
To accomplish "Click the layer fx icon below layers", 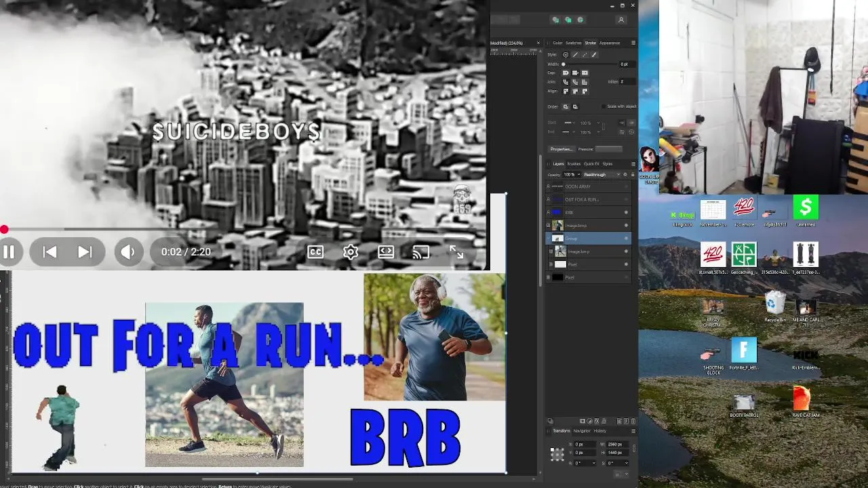I will (x=597, y=421).
